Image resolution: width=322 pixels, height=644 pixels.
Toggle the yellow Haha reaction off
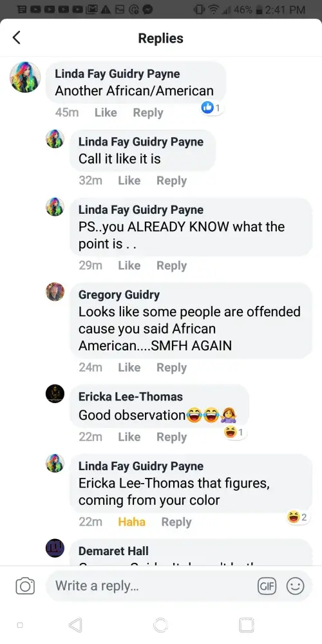[131, 522]
